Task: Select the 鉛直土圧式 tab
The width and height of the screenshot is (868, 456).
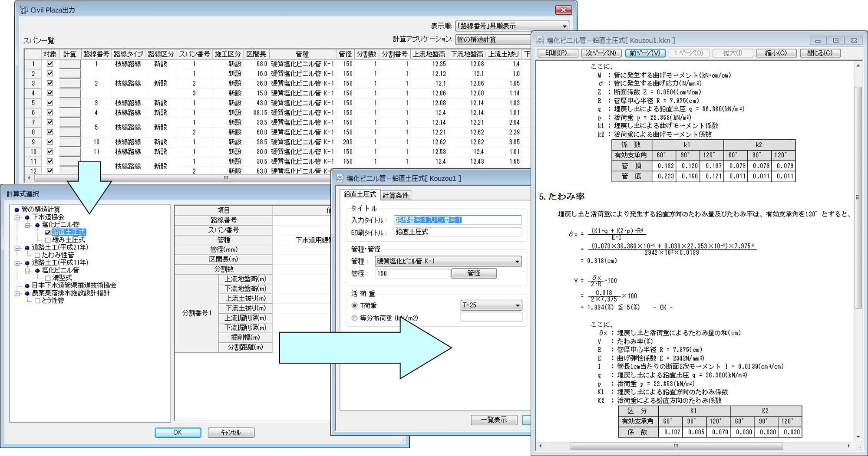Action: [360, 195]
